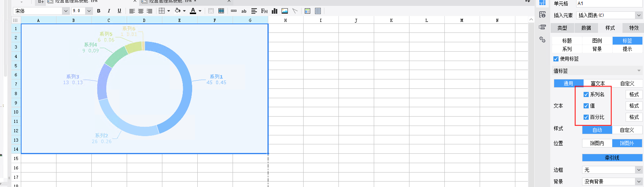The image size is (644, 187).
Task: Open the 提示 style sub-tab
Action: click(628, 49)
